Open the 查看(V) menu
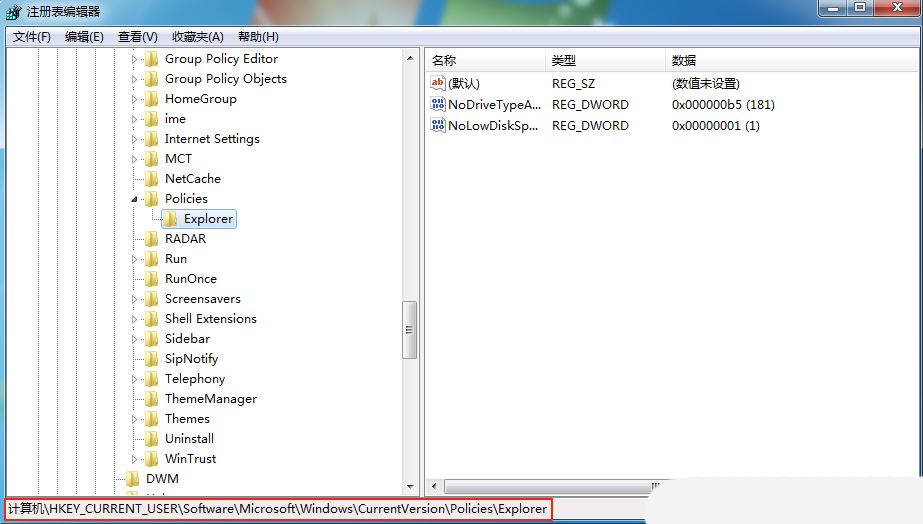 point(138,37)
